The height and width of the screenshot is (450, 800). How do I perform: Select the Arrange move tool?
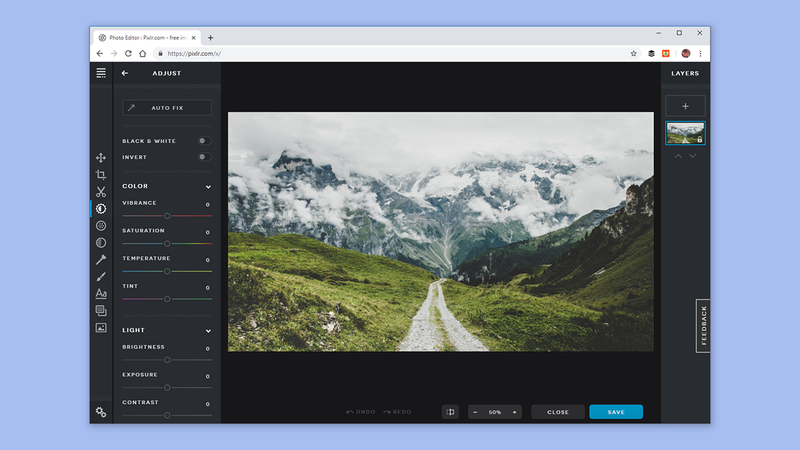[x=101, y=158]
